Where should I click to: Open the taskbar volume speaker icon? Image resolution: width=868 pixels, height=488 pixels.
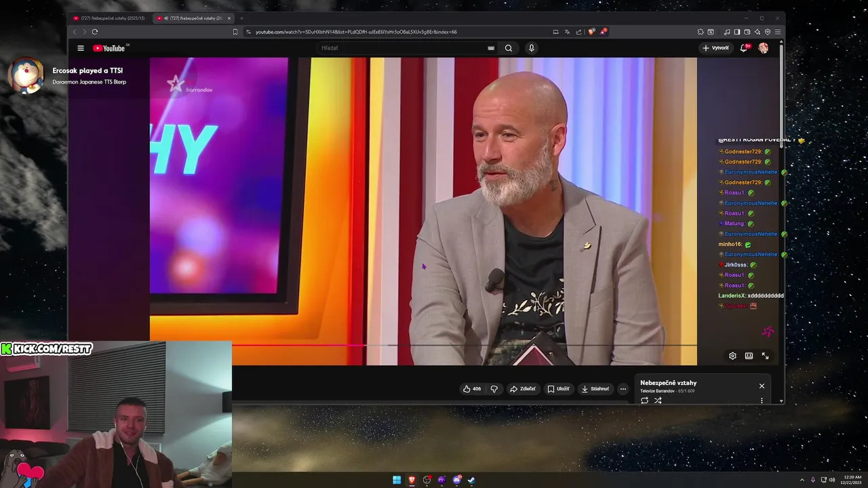point(832,480)
